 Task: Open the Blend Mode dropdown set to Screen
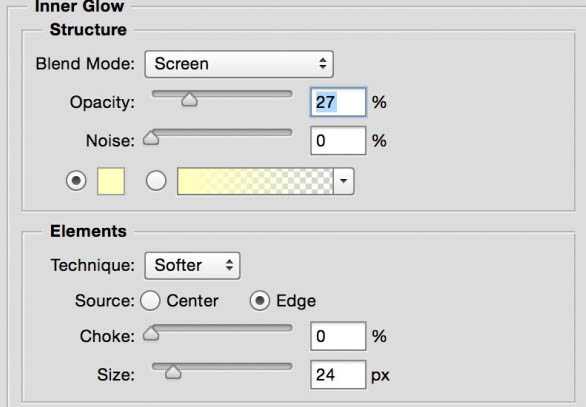click(x=239, y=64)
